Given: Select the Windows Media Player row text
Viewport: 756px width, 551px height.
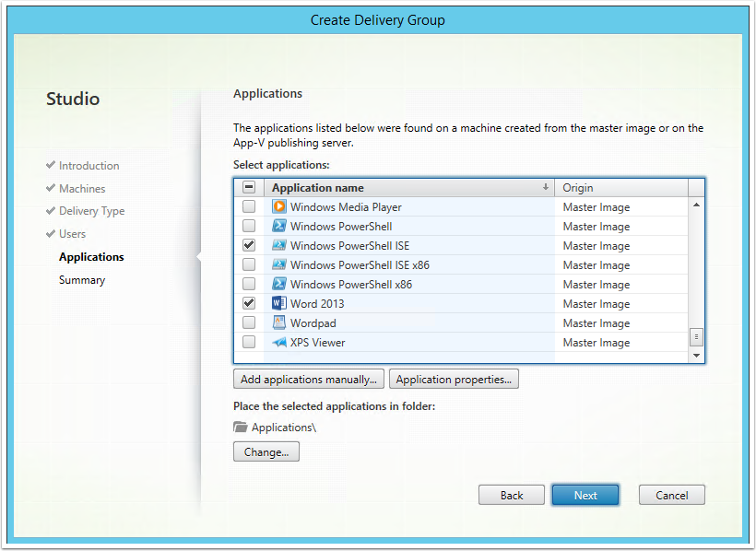Looking at the screenshot, I should 346,207.
